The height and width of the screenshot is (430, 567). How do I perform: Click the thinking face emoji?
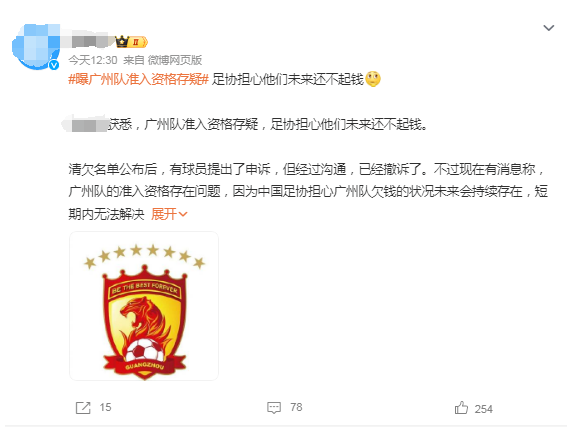point(373,79)
